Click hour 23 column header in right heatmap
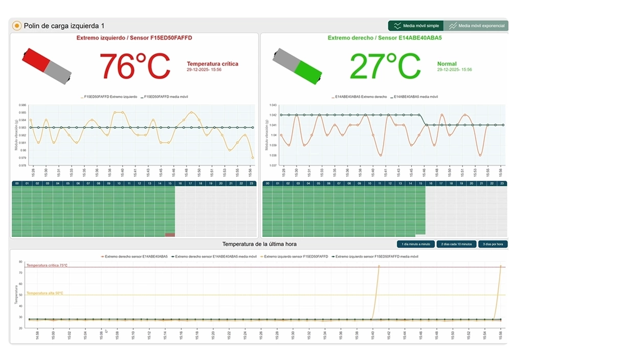This screenshot has width=644, height=361. [x=502, y=183]
